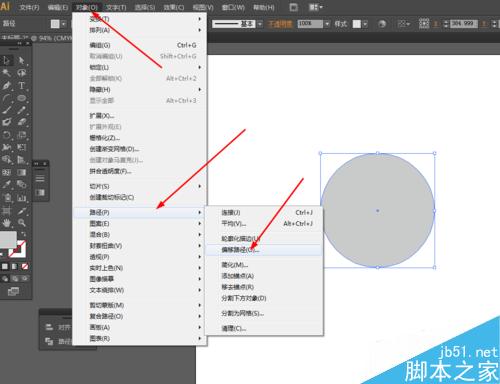Enable Draw Inside mode
The image size is (500, 384).
tap(25, 279)
